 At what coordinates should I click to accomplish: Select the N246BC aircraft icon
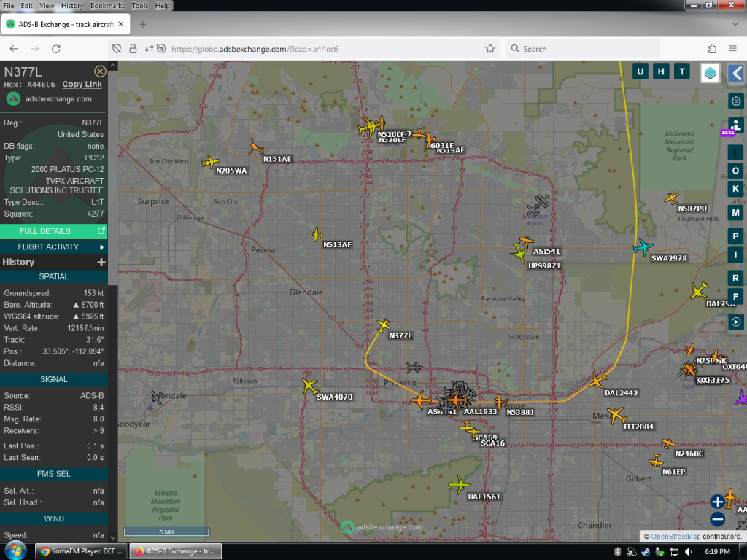pos(668,443)
